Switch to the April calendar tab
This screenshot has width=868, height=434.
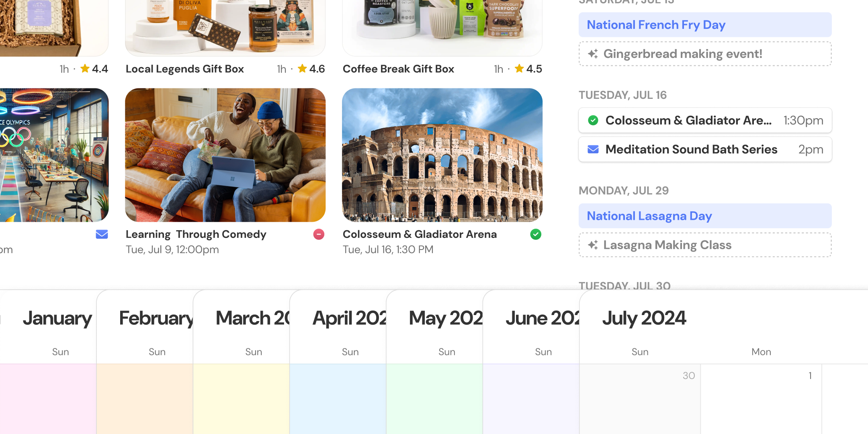point(349,318)
